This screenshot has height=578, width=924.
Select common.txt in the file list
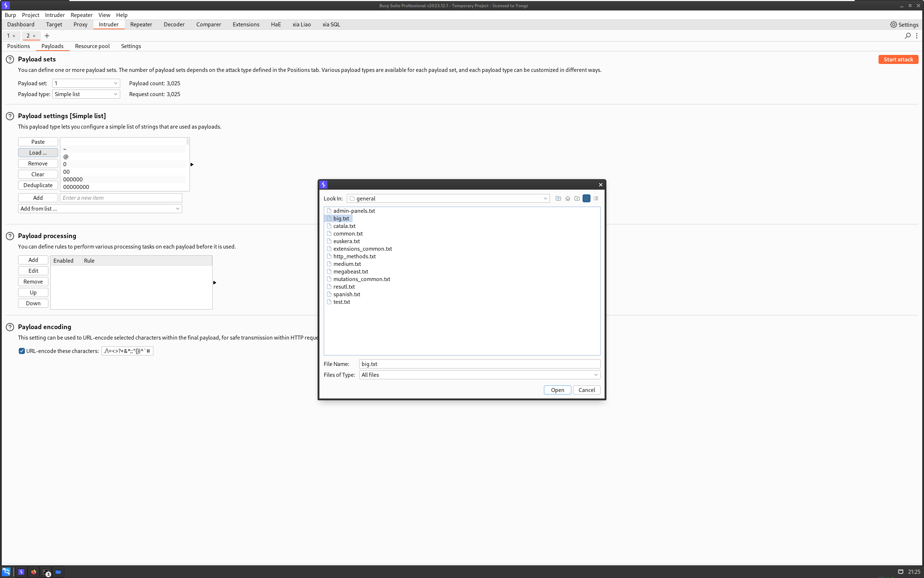348,234
